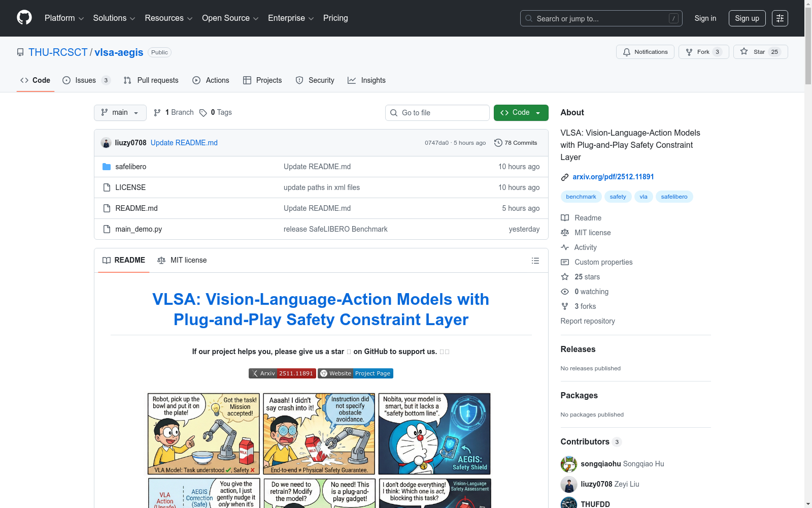Click the safety topic tag
This screenshot has width=812, height=508.
618,197
